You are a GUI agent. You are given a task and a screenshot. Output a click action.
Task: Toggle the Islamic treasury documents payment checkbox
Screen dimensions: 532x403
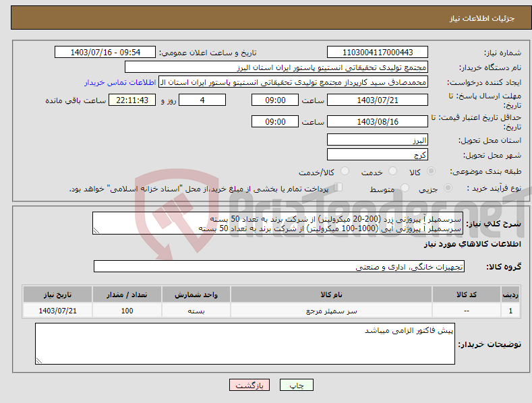(338, 187)
